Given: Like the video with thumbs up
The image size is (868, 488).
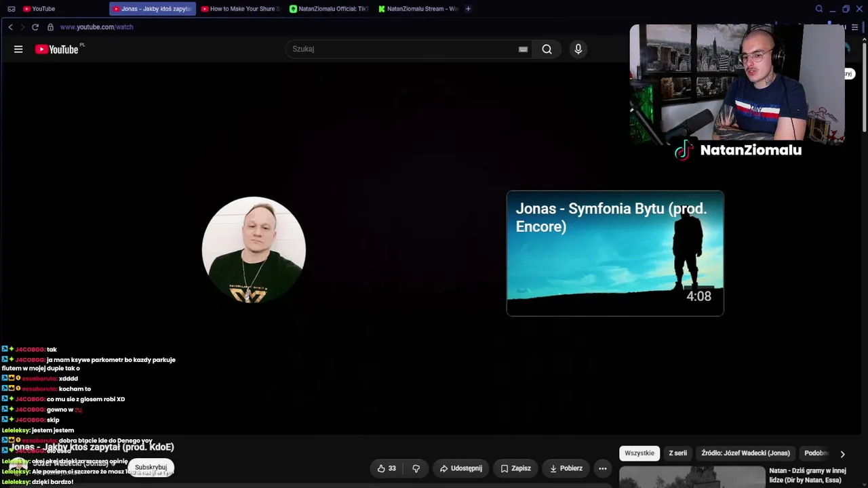Looking at the screenshot, I should coord(387,468).
